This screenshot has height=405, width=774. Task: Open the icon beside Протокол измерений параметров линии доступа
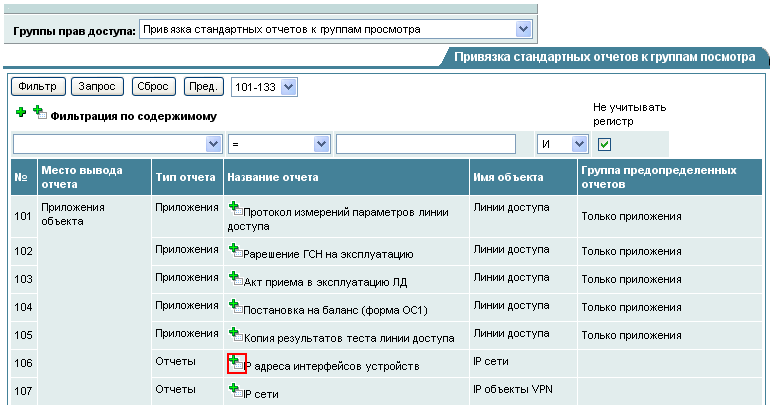click(235, 208)
